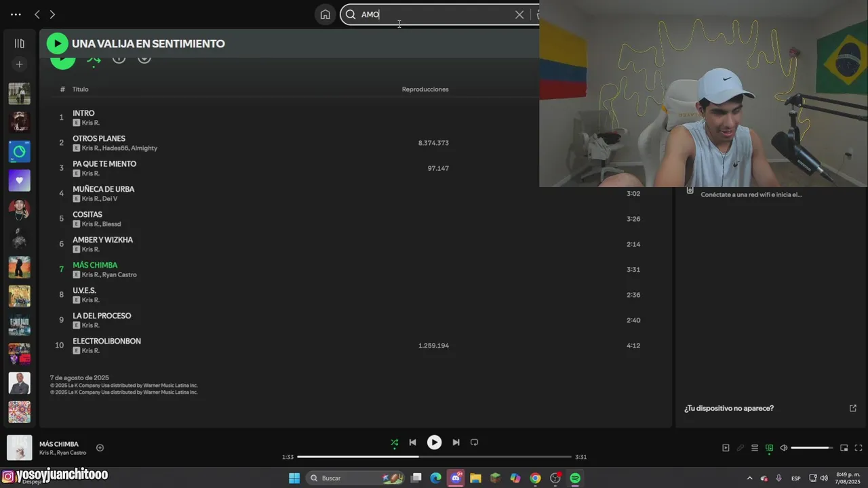
Task: Select track LA DEL PROCESO
Action: coord(102,316)
